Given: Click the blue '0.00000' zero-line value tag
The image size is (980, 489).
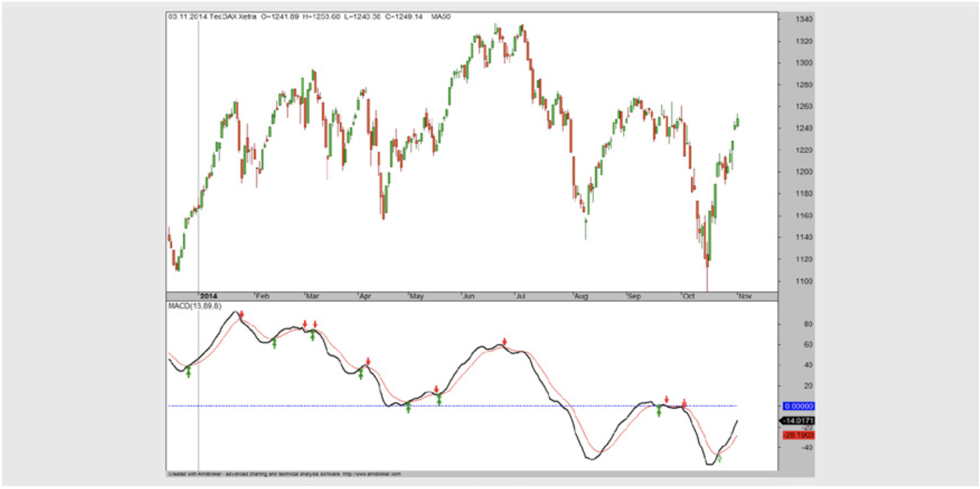Looking at the screenshot, I should pyautogui.click(x=798, y=406).
